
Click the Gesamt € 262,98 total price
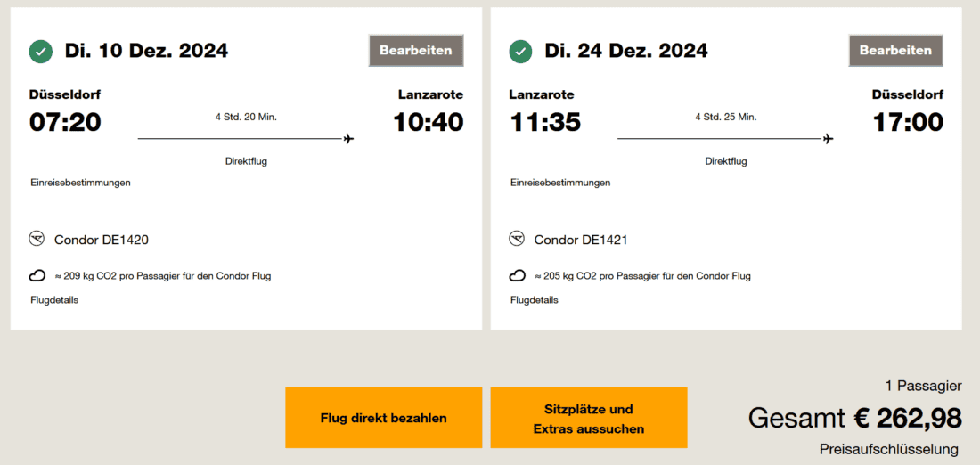coord(854,417)
